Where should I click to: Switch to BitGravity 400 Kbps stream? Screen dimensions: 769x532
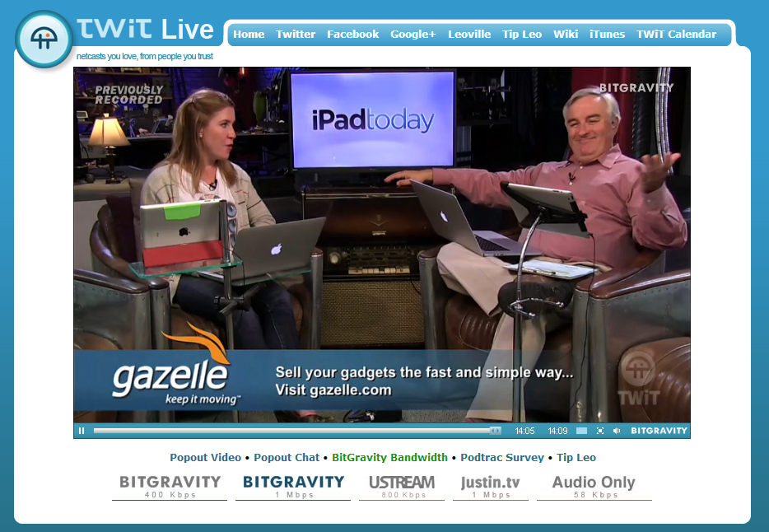[170, 486]
